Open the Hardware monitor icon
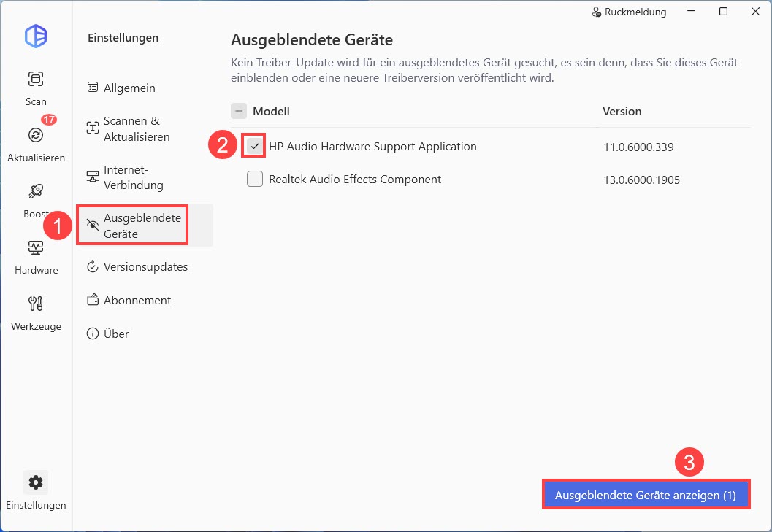This screenshot has height=532, width=772. click(x=36, y=247)
